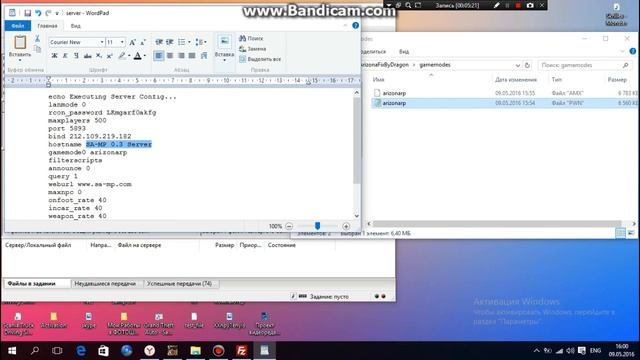Open the Вид tab in Explorer
This screenshot has width=640, height=360.
(x=404, y=52)
